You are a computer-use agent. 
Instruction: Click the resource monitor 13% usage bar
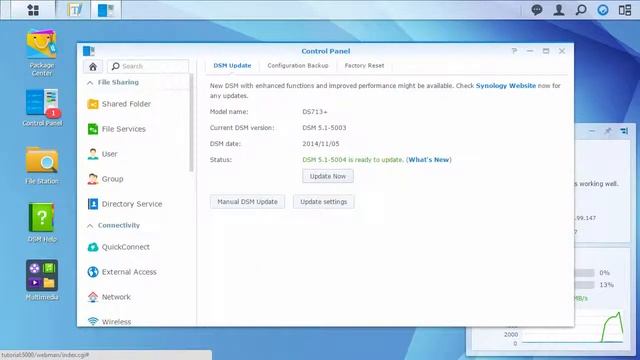coord(584,284)
